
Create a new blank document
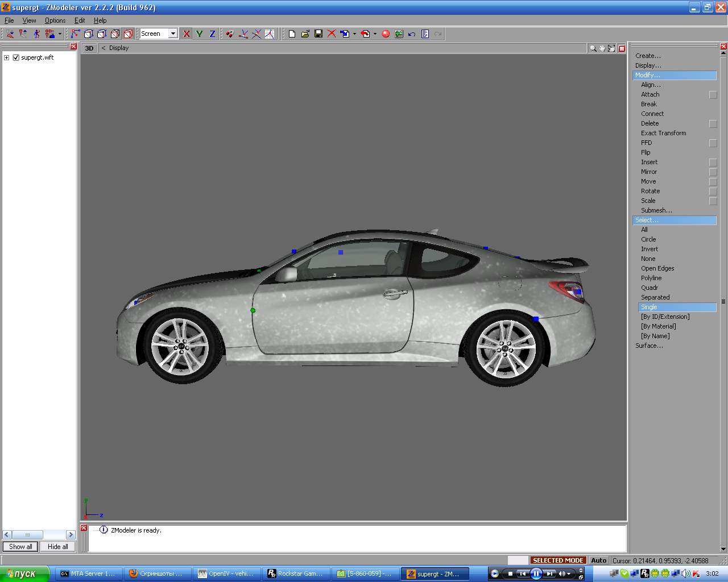click(292, 34)
